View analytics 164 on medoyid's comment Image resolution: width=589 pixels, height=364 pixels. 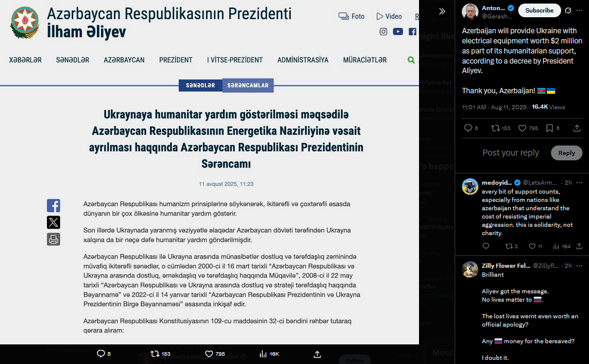562,246
